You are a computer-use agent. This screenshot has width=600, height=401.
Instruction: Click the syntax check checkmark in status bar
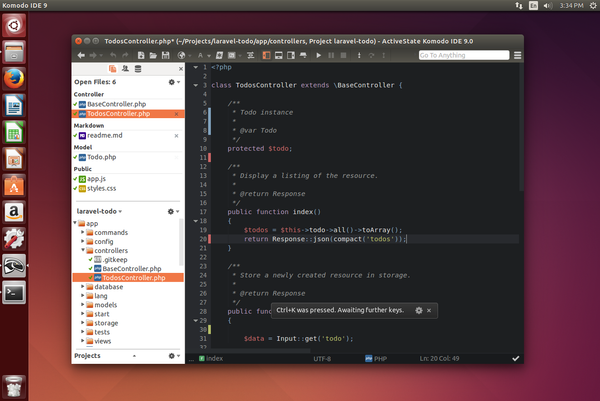[516, 357]
